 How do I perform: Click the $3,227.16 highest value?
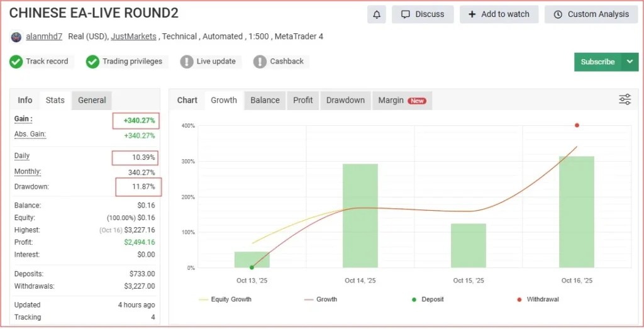pos(140,230)
